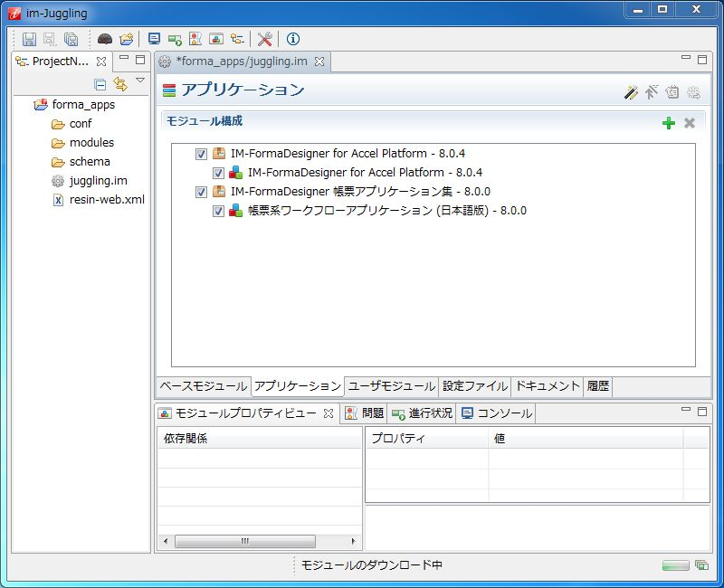724x588 pixels.
Task: Uncheck first IM-FormaDesigner for Accel Platform package
Action: (201, 154)
